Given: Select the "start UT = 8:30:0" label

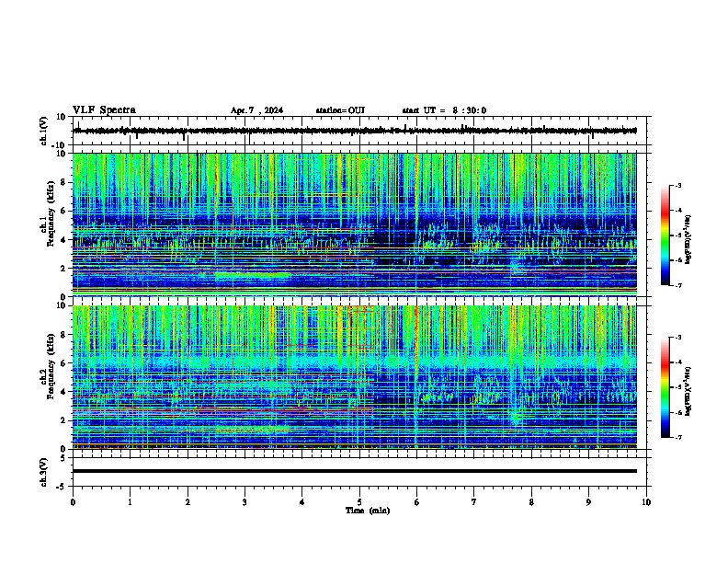Looking at the screenshot, I should click(444, 110).
